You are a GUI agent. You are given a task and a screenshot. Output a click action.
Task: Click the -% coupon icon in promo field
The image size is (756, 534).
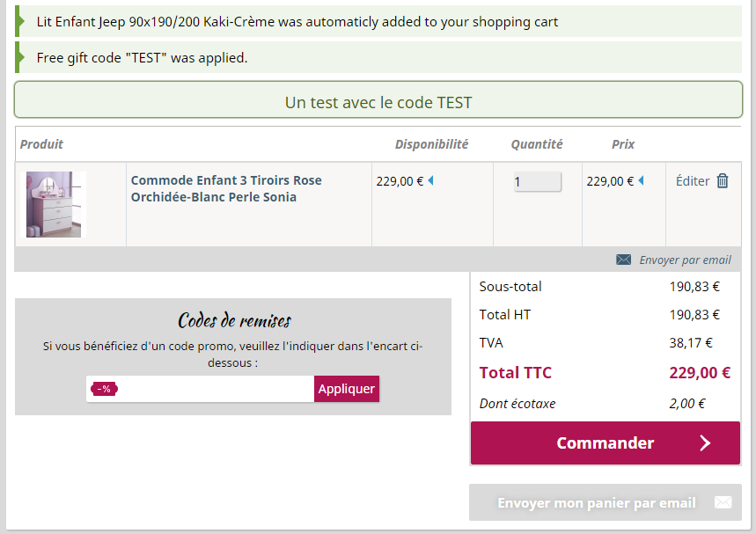tap(104, 389)
